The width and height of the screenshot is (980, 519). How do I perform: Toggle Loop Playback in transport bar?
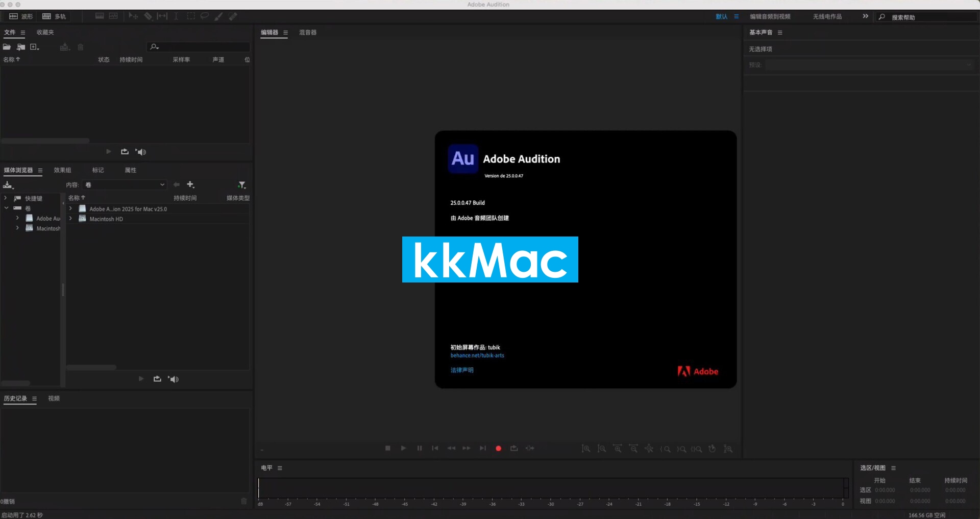point(514,448)
